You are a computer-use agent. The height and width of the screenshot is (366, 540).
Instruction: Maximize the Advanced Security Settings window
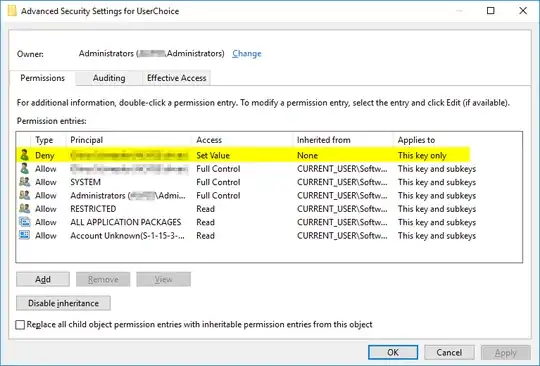491,11
